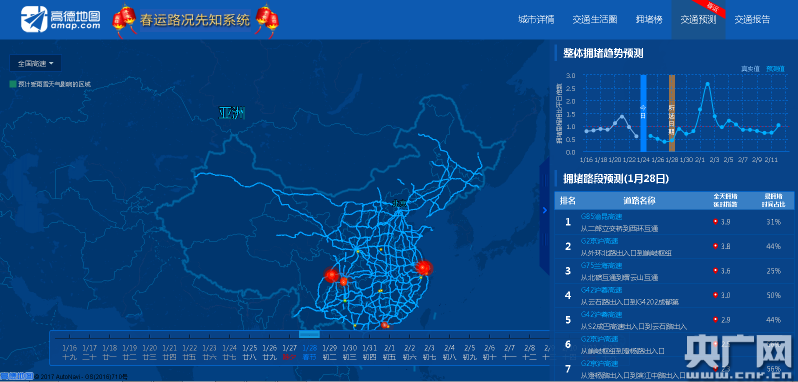Click red pin icon beside index 3.6
This screenshot has height=382, width=798.
[715, 271]
